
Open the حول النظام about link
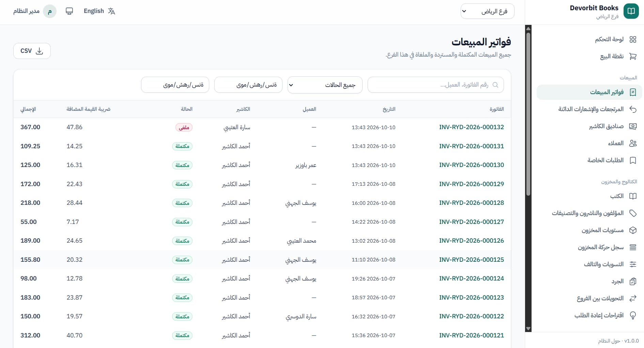[609, 341]
